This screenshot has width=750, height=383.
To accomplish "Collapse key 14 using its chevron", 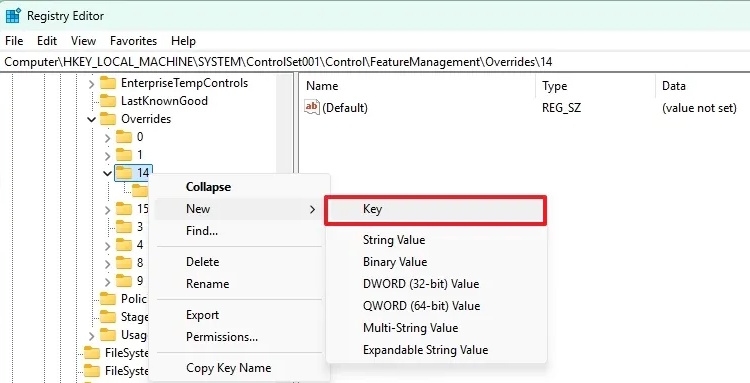I will pyautogui.click(x=107, y=173).
